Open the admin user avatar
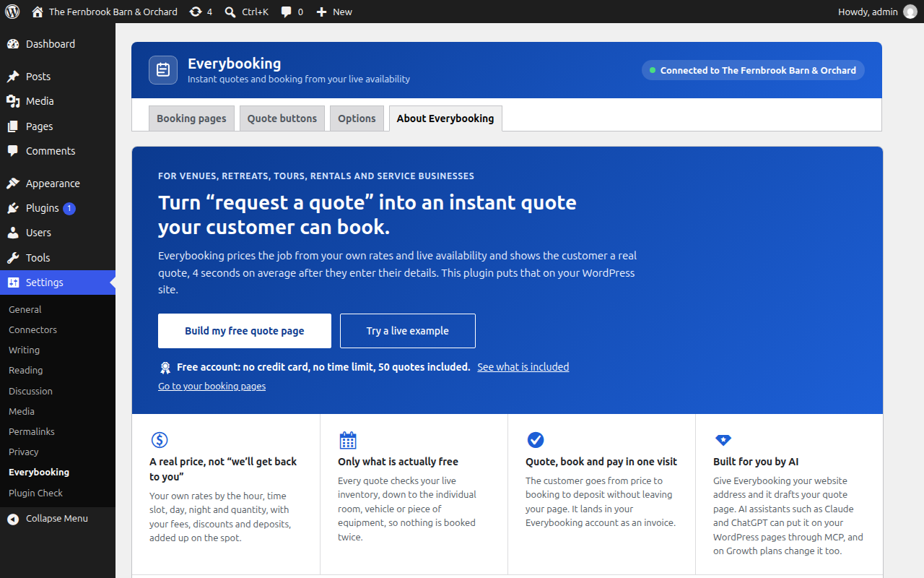The width and height of the screenshot is (924, 578). [x=910, y=12]
